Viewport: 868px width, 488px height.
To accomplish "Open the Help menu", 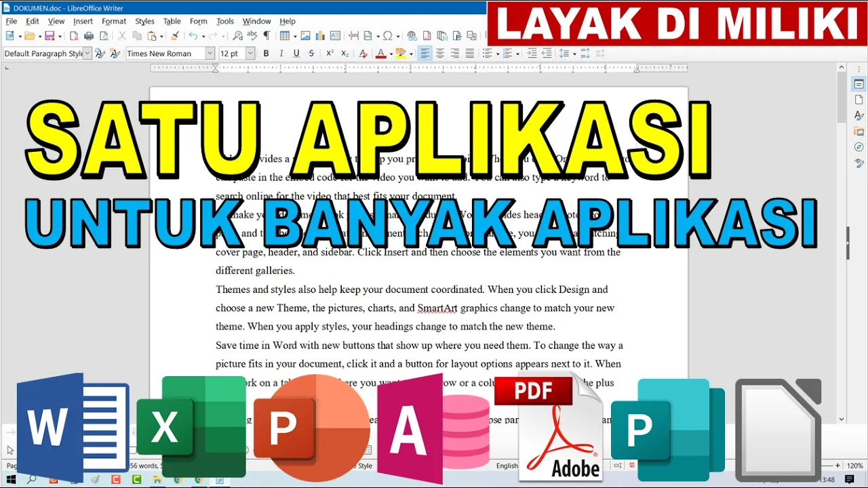I will [288, 21].
